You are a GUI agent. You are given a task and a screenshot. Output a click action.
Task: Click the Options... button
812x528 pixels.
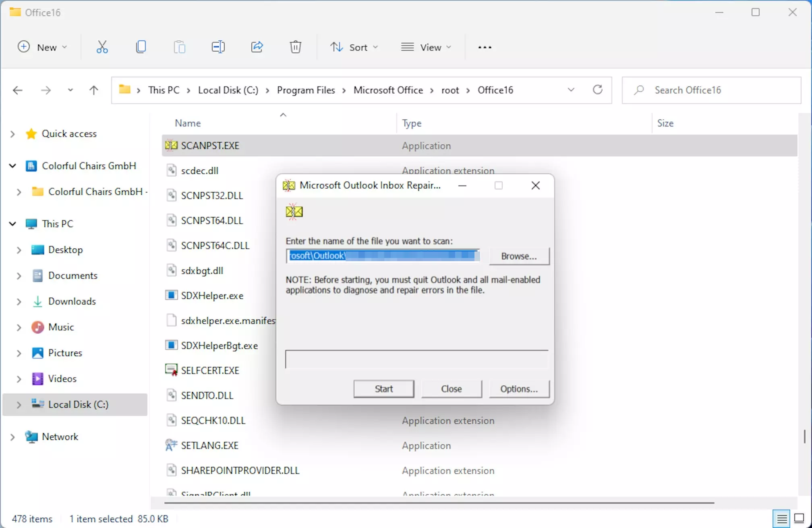pyautogui.click(x=519, y=389)
